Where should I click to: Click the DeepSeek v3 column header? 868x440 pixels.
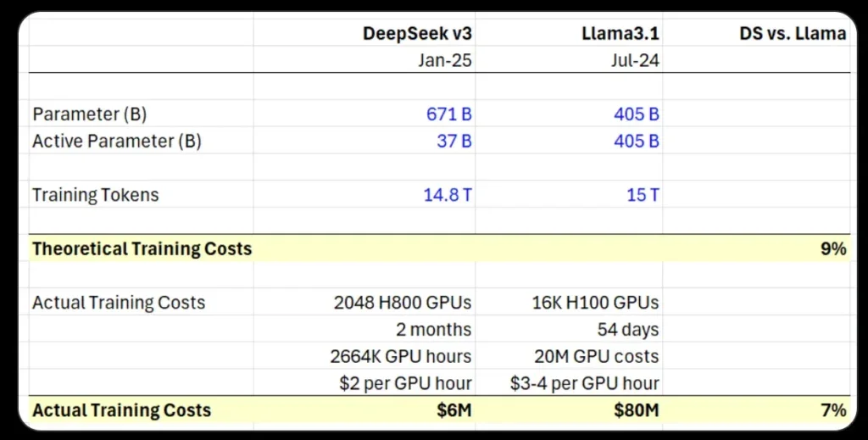click(x=417, y=34)
